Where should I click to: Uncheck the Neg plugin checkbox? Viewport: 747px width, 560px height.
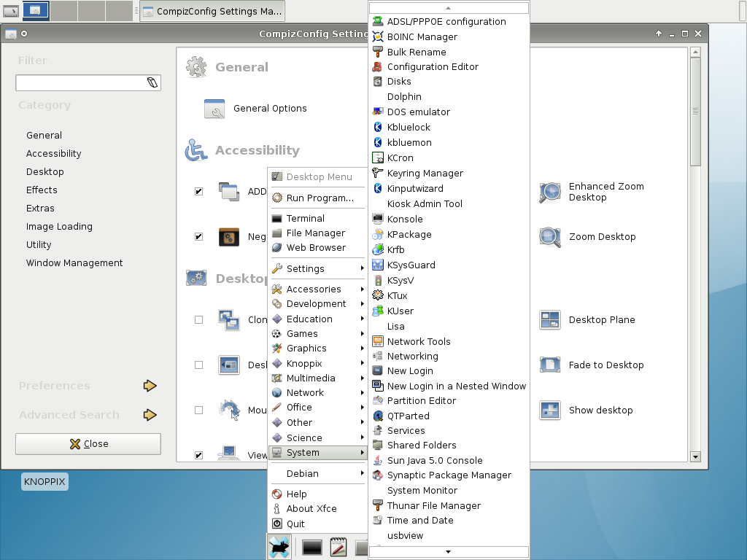198,237
